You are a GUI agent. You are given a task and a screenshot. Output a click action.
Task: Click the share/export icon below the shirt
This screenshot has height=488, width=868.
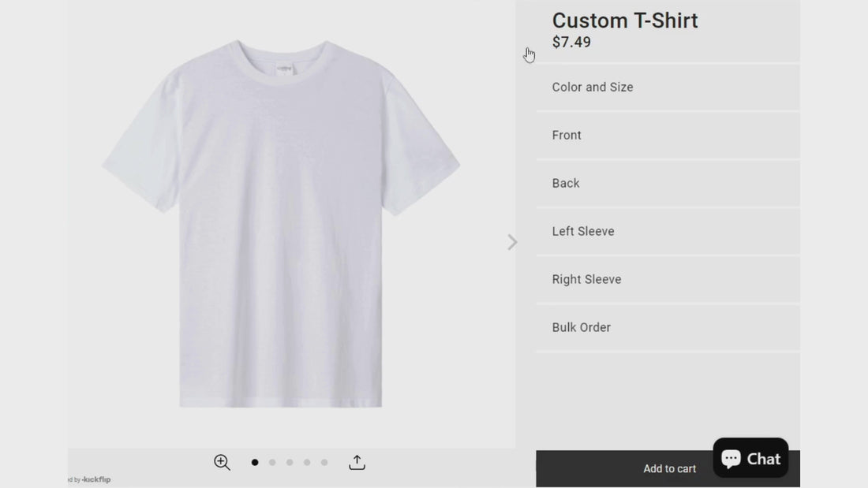click(x=357, y=463)
